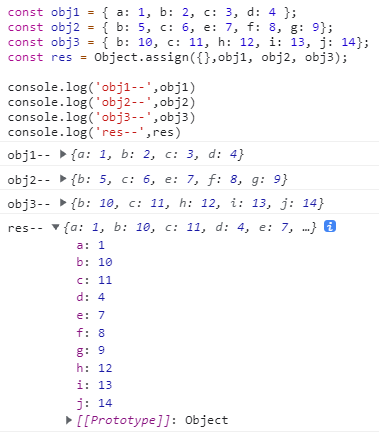Click the obj2 object preview {b: 5, c: 6...}

(x=179, y=179)
